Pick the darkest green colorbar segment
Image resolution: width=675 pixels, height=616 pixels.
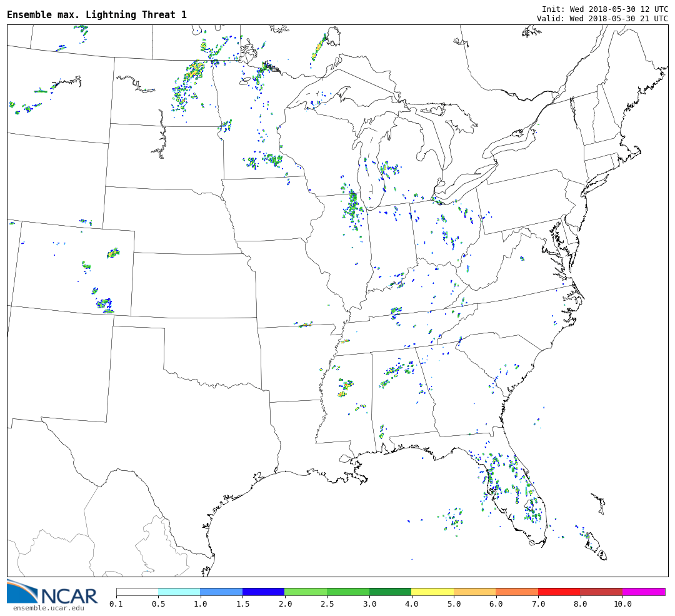click(390, 592)
